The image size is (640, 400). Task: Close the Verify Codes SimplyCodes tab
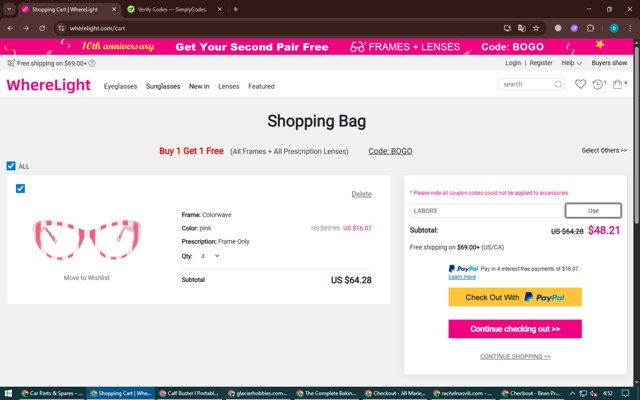point(220,9)
